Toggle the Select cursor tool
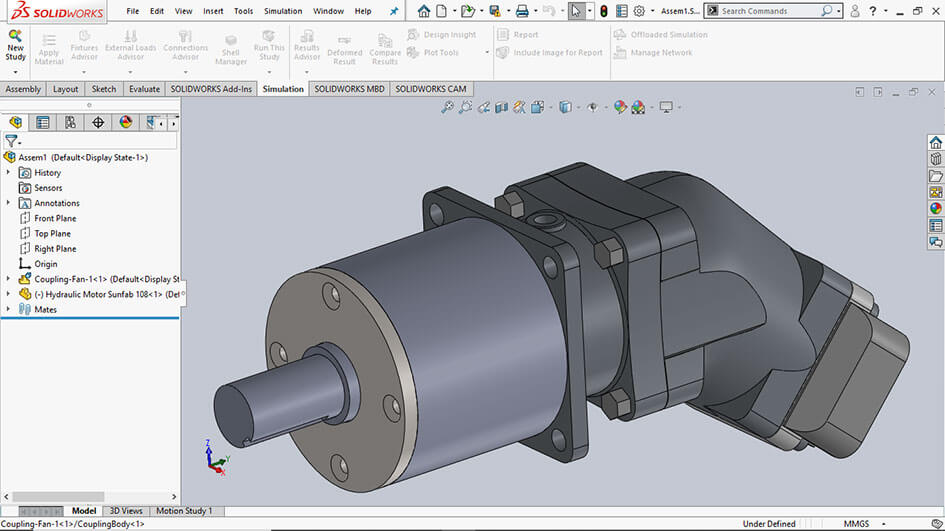 (576, 11)
